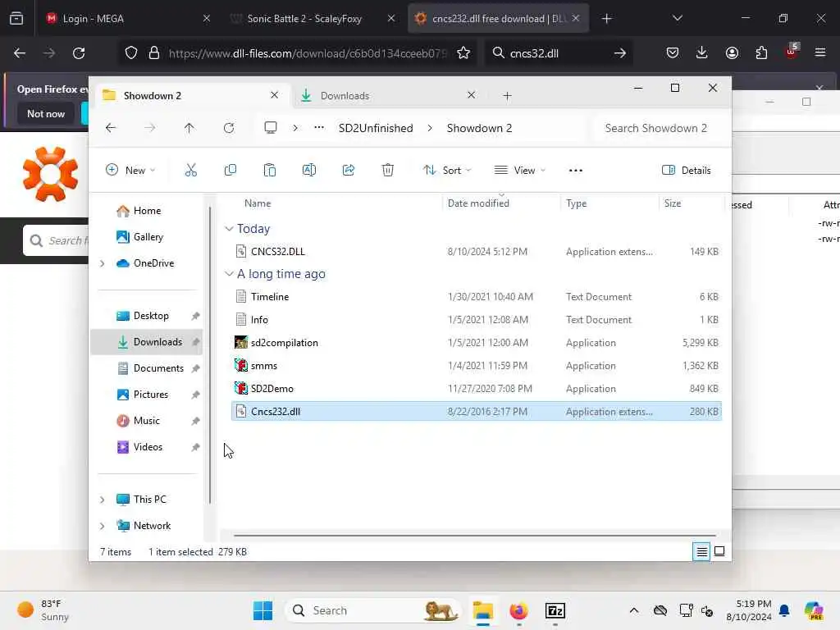Open the See more ellipsis in Explorer toolbar
This screenshot has width=840, height=630.
pyautogui.click(x=575, y=171)
